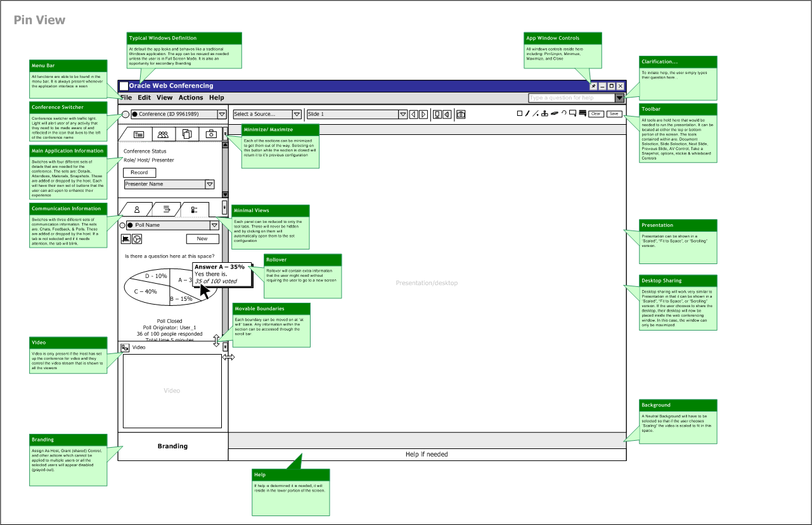Viewport: 812px width, 525px height.
Task: Open the Snapshots camera tab
Action: (212, 134)
